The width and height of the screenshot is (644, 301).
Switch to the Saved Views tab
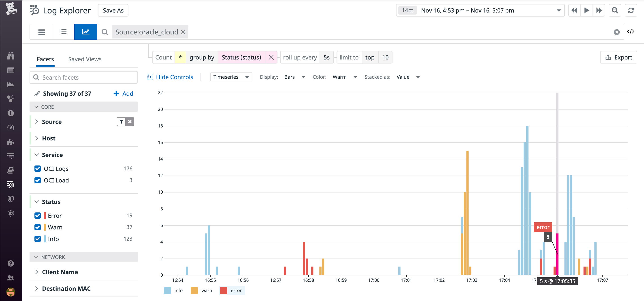(85, 59)
